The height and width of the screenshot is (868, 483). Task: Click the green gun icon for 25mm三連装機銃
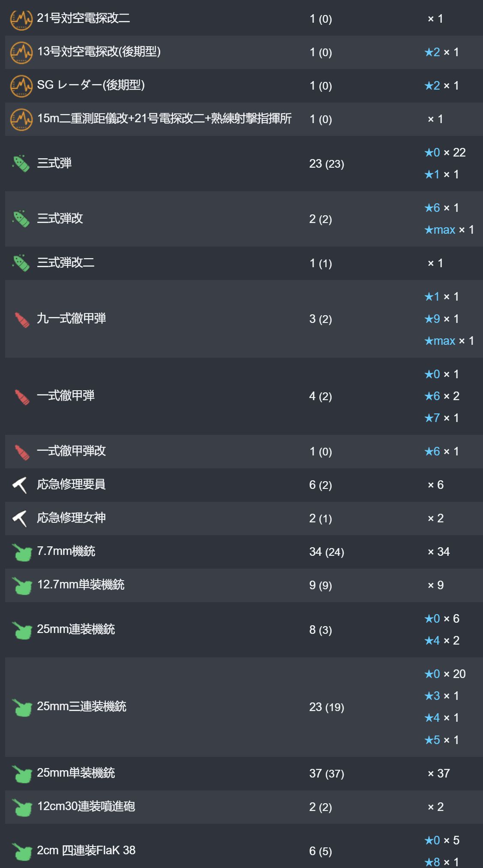[x=22, y=707]
